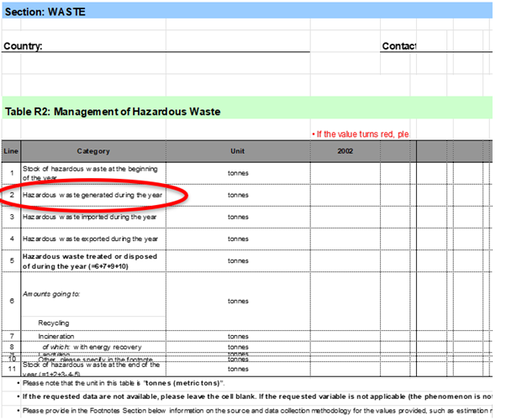506x420 pixels.
Task: Click the 'Contact' label cell
Action: point(398,46)
